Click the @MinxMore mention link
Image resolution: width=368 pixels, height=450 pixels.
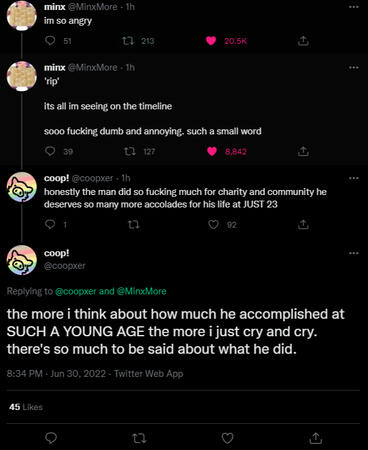pos(141,291)
